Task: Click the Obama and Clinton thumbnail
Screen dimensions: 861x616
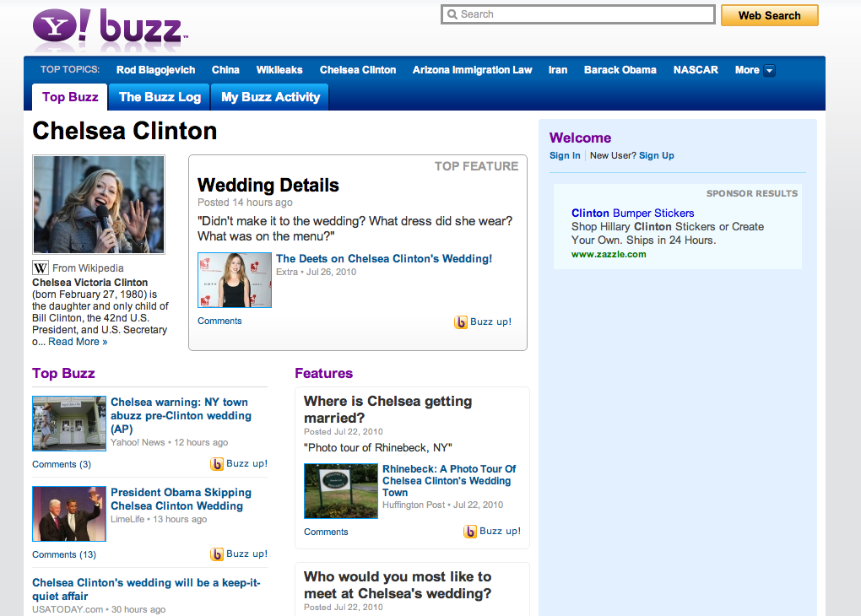Action: click(x=69, y=514)
